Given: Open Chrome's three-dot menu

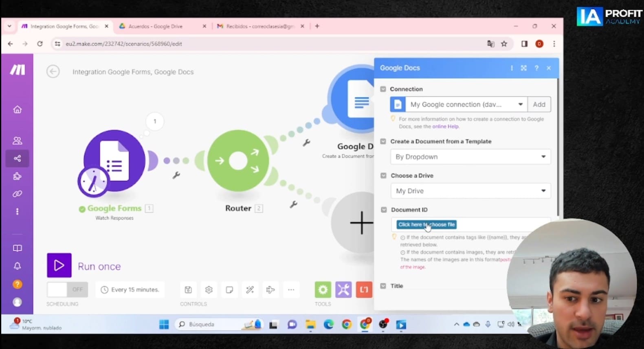Looking at the screenshot, I should (x=554, y=44).
